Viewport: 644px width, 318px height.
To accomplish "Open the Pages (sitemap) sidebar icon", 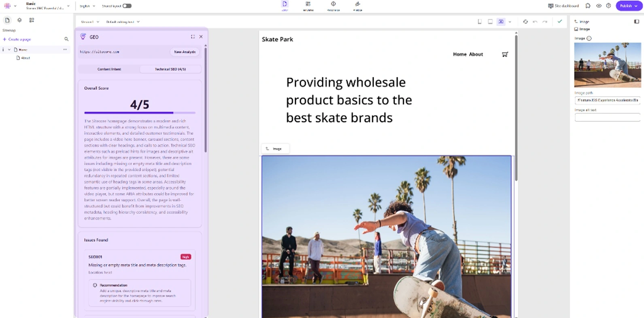I will coord(7,20).
